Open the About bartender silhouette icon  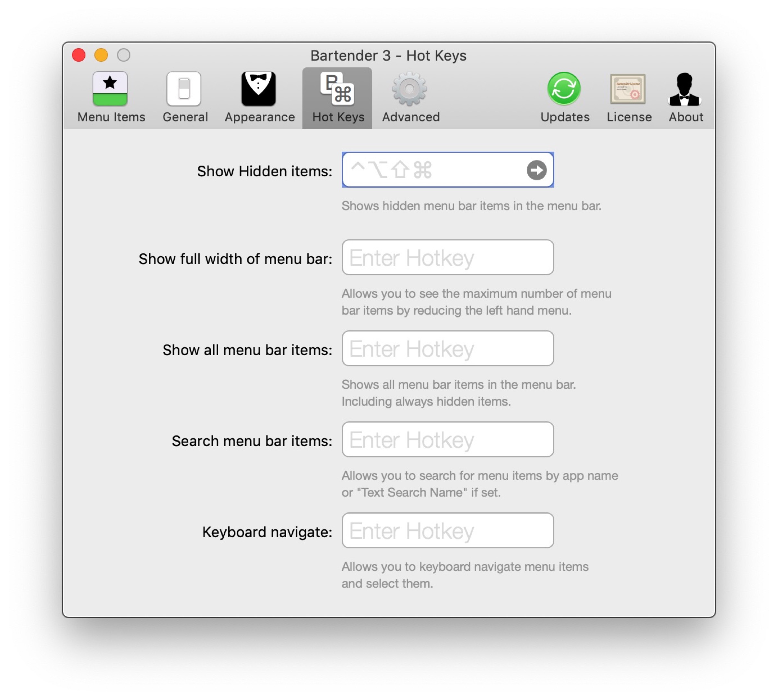point(685,89)
